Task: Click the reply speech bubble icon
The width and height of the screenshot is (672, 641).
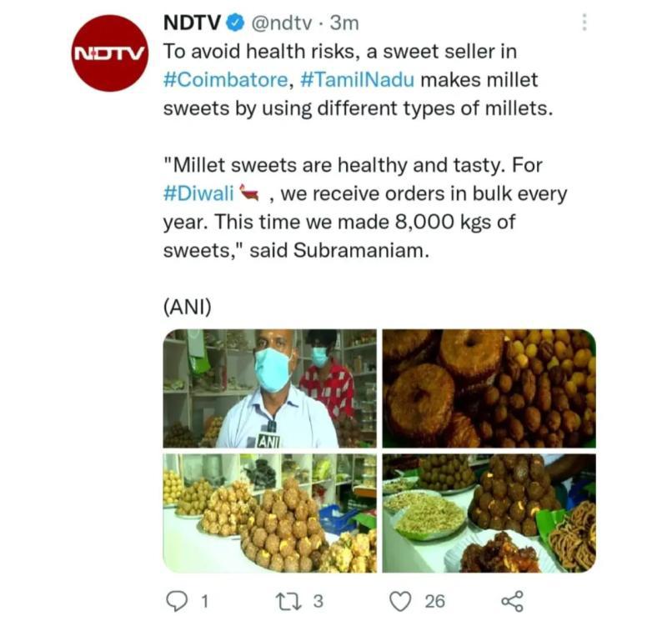Action: [176, 600]
